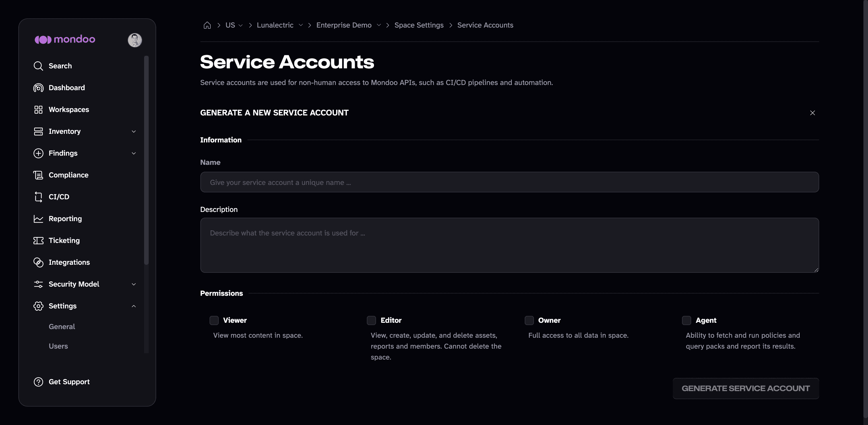This screenshot has width=868, height=425.
Task: Click the Reporting chart icon
Action: tap(38, 219)
